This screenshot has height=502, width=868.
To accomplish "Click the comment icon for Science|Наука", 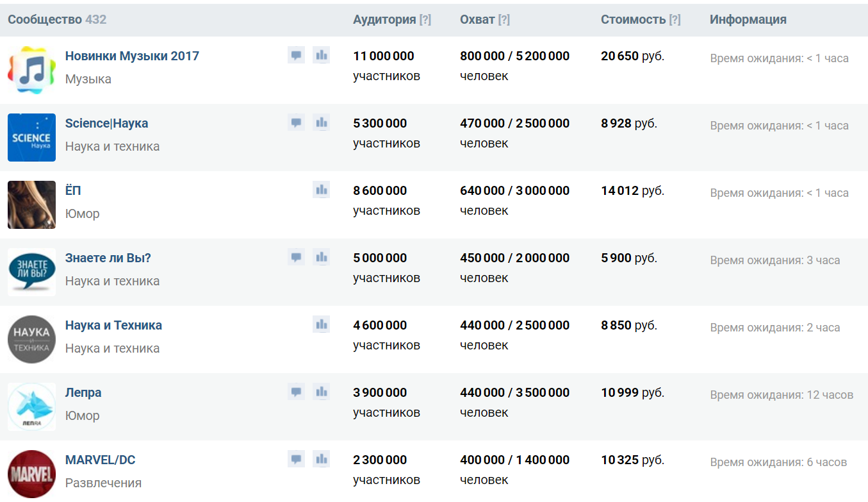I will click(296, 123).
